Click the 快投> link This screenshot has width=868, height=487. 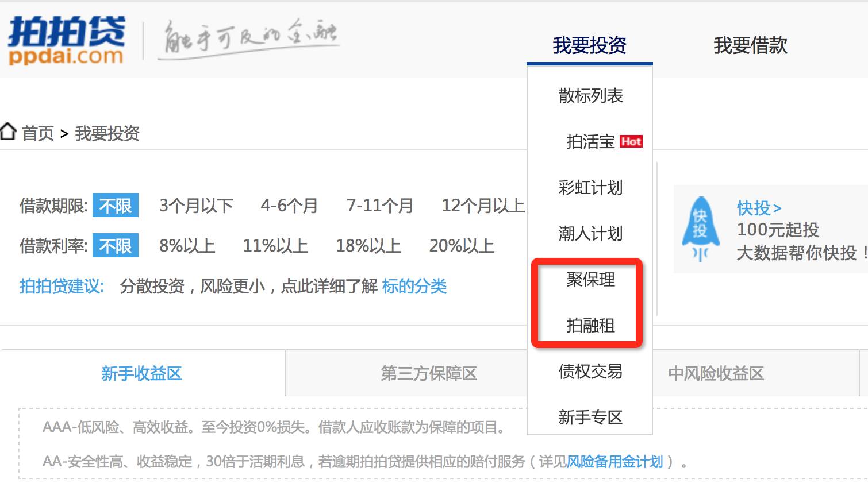pos(759,207)
